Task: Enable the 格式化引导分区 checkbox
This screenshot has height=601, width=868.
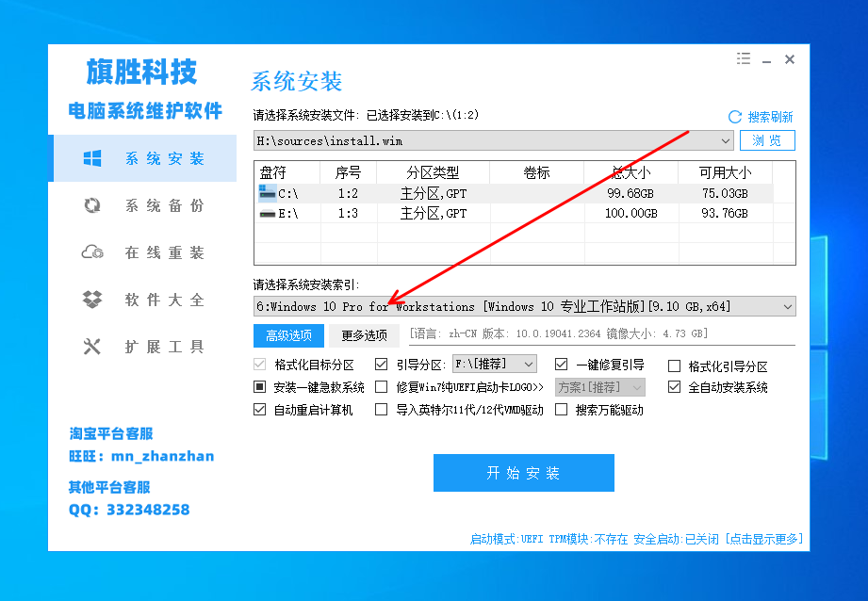Action: (676, 365)
